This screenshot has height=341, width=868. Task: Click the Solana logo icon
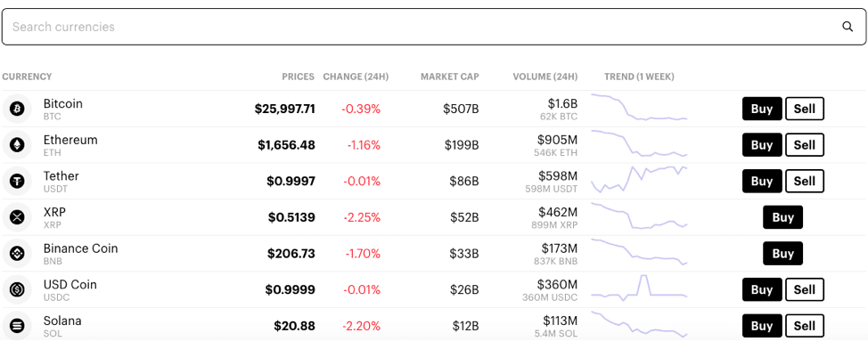point(17,326)
